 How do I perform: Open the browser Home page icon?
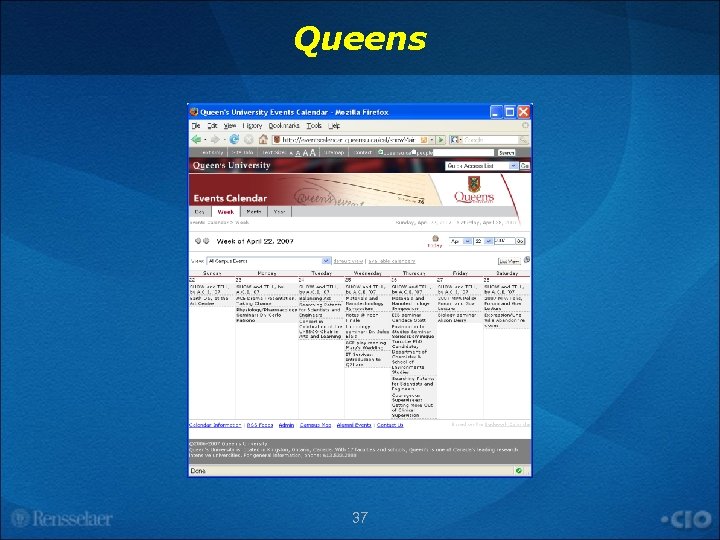point(263,139)
